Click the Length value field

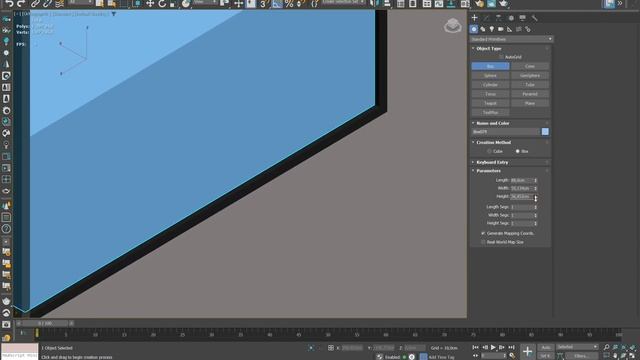pos(522,180)
